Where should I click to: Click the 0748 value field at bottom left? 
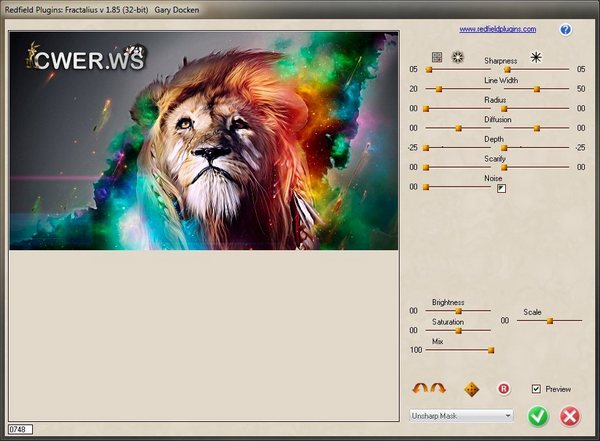pyautogui.click(x=19, y=430)
